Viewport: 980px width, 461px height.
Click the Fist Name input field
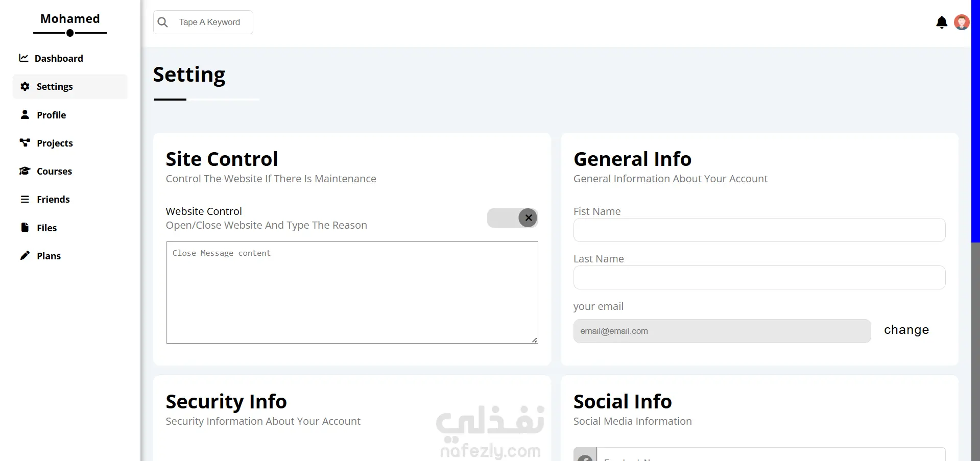pyautogui.click(x=759, y=230)
